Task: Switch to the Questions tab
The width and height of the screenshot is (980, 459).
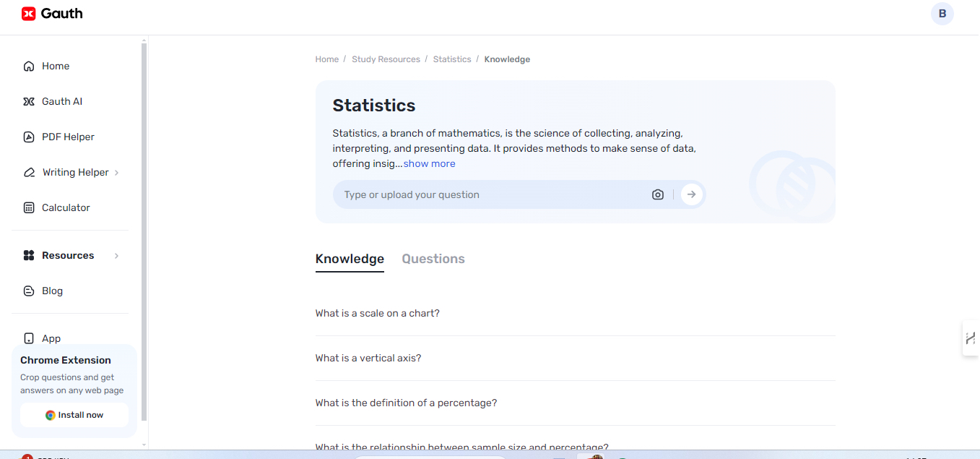Action: coord(433,259)
